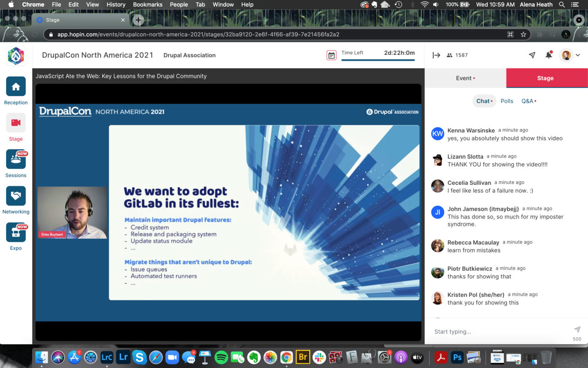The height and width of the screenshot is (368, 588).
Task: Toggle the bookmark star in the address bar
Action: [523, 34]
